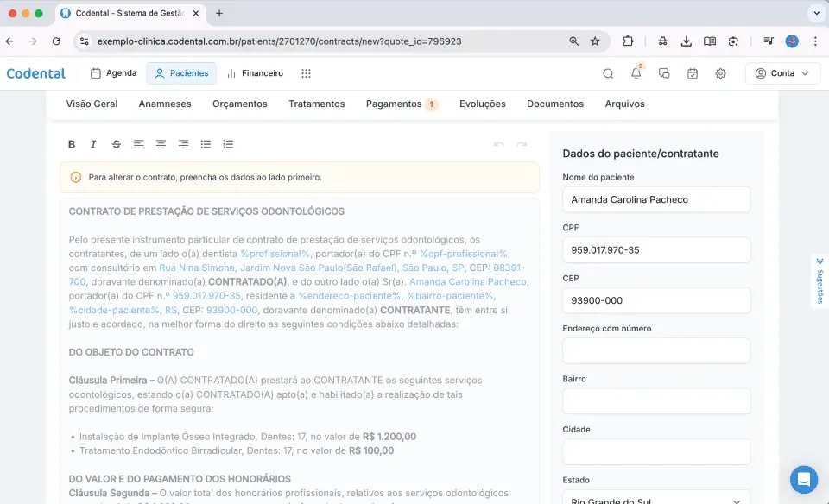Open the notifications bell
Viewport: 829px width, 504px height.
(636, 73)
